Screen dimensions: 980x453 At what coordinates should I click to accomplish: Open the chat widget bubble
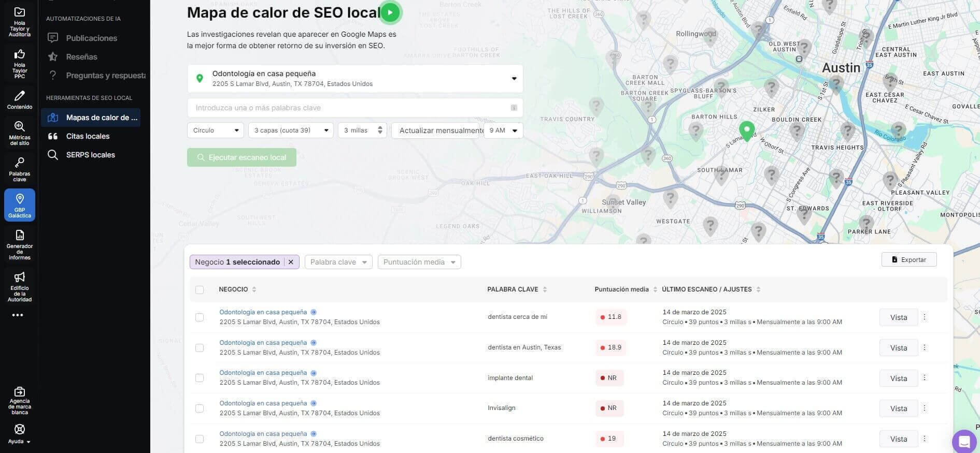[964, 442]
